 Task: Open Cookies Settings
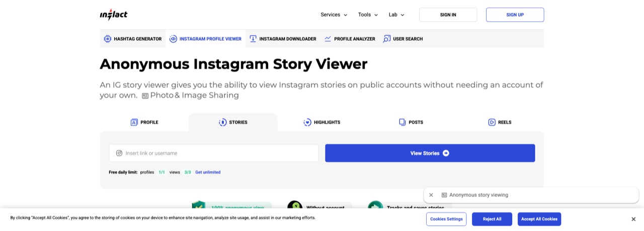[x=446, y=219]
